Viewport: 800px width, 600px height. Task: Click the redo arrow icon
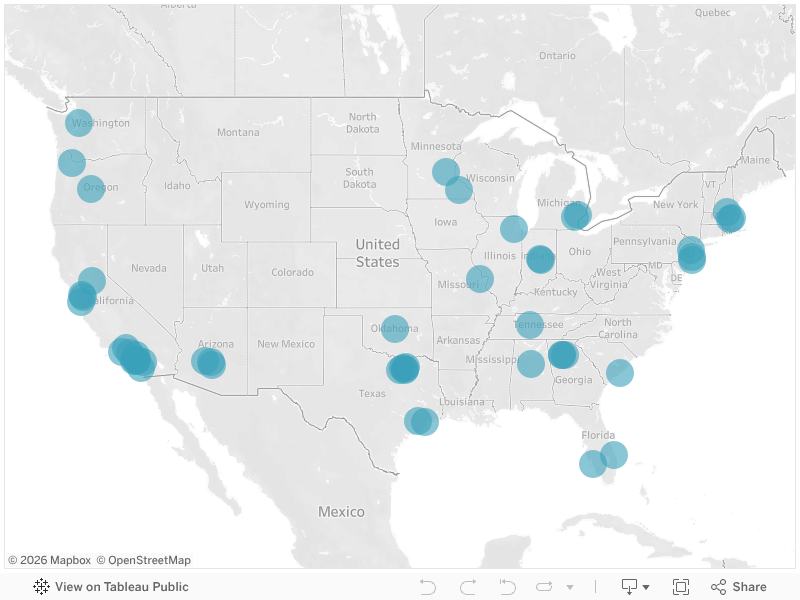[x=468, y=587]
